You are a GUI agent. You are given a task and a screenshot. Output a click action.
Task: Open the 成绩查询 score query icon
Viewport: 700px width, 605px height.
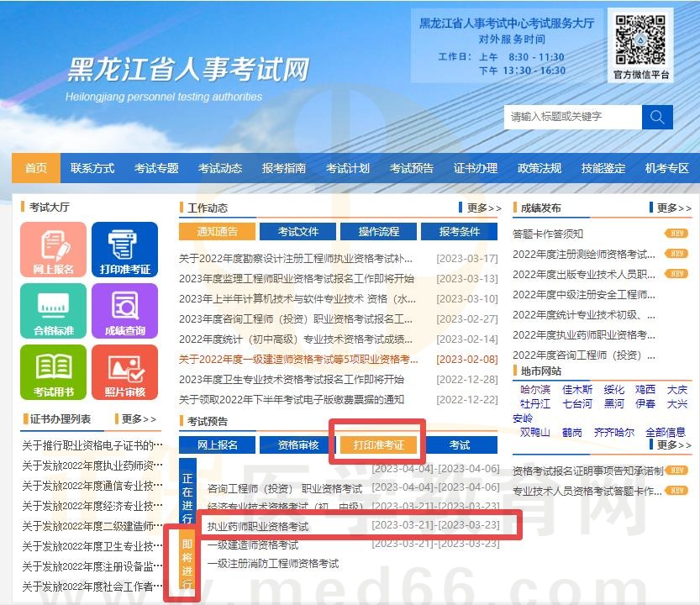click(x=124, y=311)
